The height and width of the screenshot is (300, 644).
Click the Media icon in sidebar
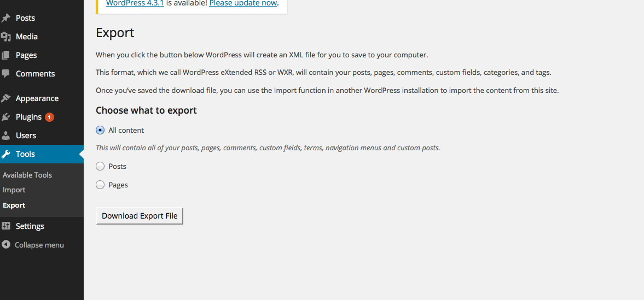[6, 37]
